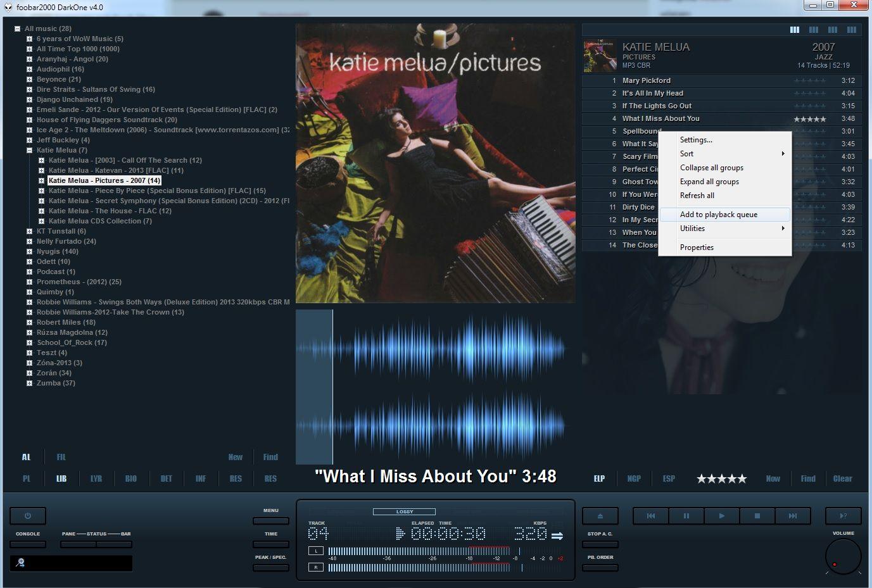Screen dimensions: 872x588
Task: Toggle the PB. ORDER button
Action: pos(600,568)
